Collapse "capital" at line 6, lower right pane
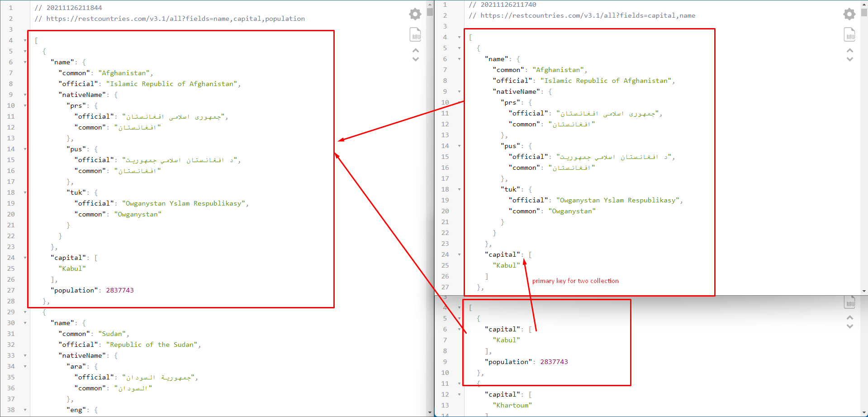This screenshot has height=417, width=868. [459, 329]
